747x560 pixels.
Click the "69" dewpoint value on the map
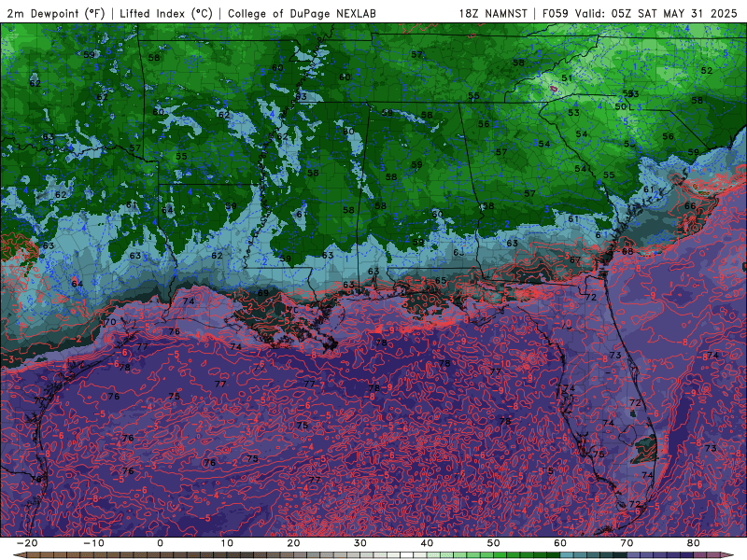[263, 293]
